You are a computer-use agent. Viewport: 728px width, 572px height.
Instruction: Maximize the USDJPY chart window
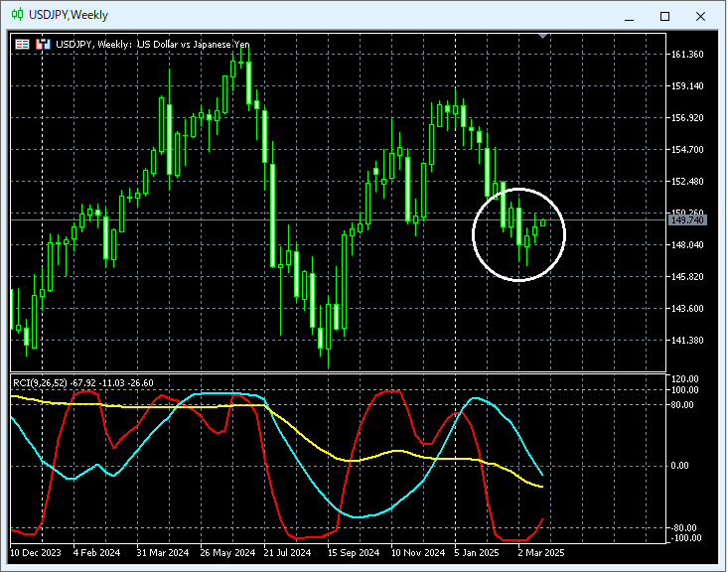[x=664, y=17]
